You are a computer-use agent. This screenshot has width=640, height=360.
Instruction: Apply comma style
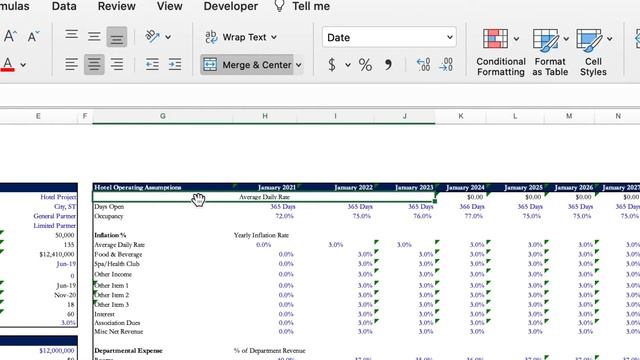388,64
